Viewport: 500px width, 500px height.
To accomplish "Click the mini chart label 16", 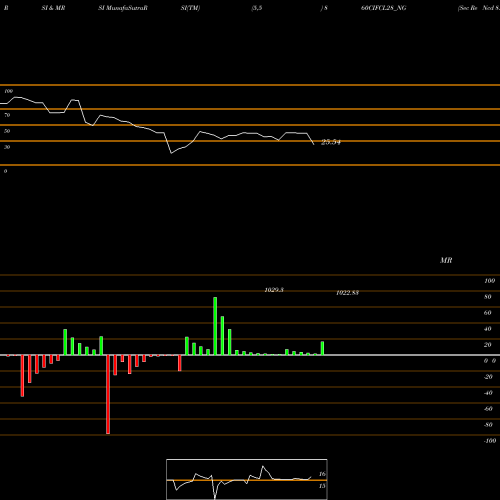I will point(322,474).
